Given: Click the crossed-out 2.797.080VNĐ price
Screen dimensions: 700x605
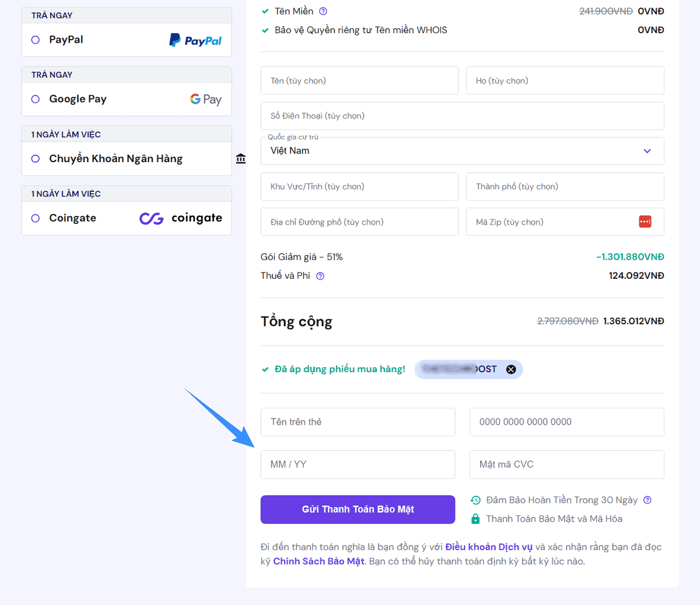Looking at the screenshot, I should coord(568,321).
